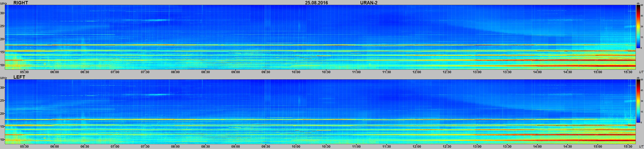644x149 pixels.
Task: Click the dB color scale of the LEFT panel
Action: pos(638,101)
